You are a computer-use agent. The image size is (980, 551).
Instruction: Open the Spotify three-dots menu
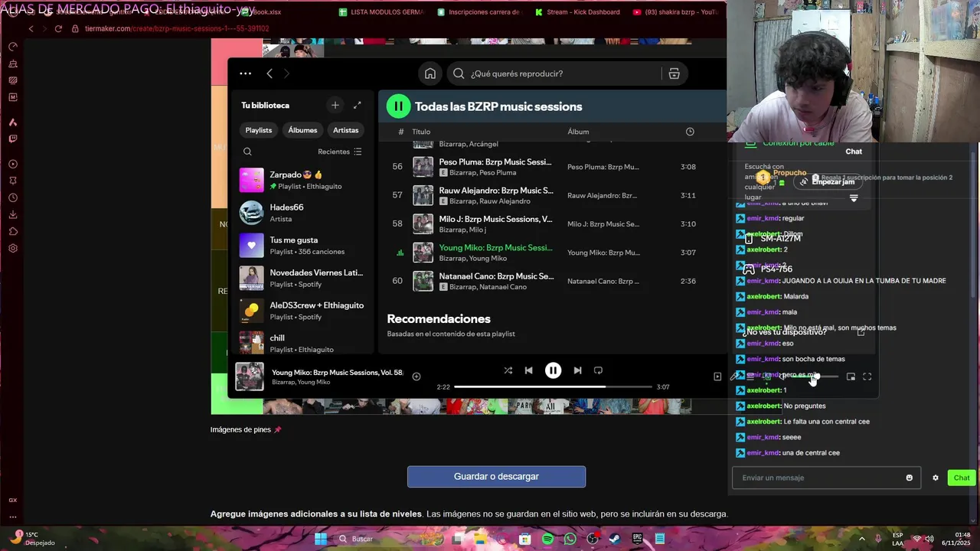click(x=245, y=73)
